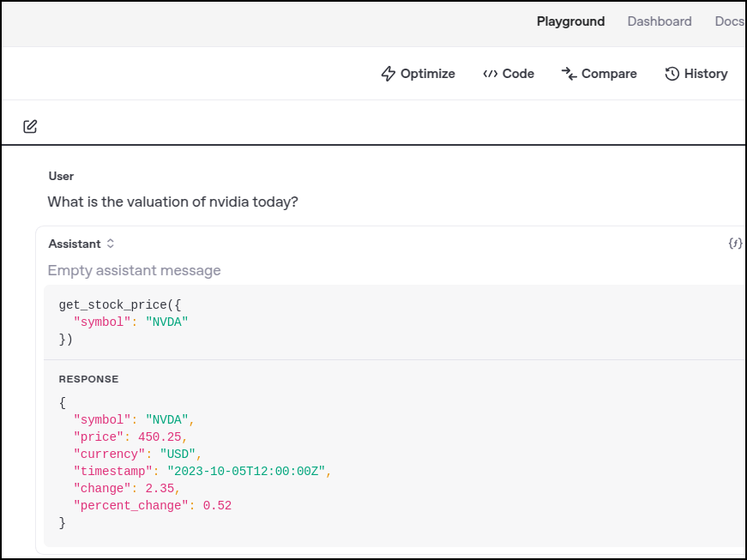Click the user message about nvidia valuation
Viewport: 747px width, 560px height.
(x=172, y=202)
